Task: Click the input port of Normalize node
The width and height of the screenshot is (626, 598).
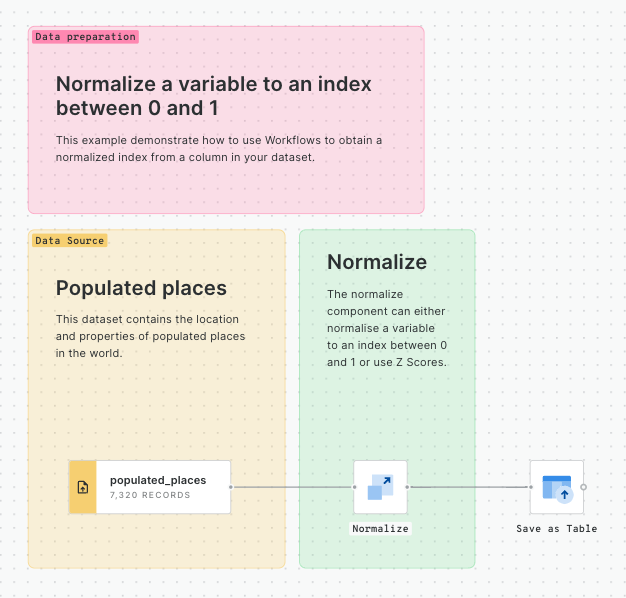Action: pos(354,487)
